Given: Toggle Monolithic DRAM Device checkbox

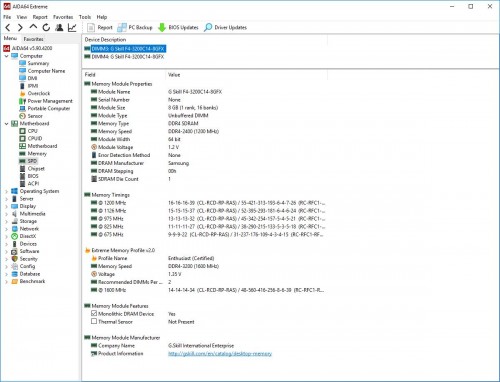Looking at the screenshot, I should pos(94,314).
